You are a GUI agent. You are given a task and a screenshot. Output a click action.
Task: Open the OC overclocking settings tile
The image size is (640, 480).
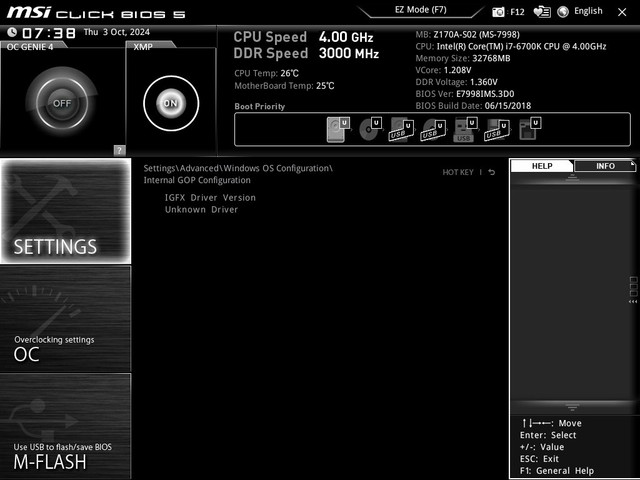point(66,319)
